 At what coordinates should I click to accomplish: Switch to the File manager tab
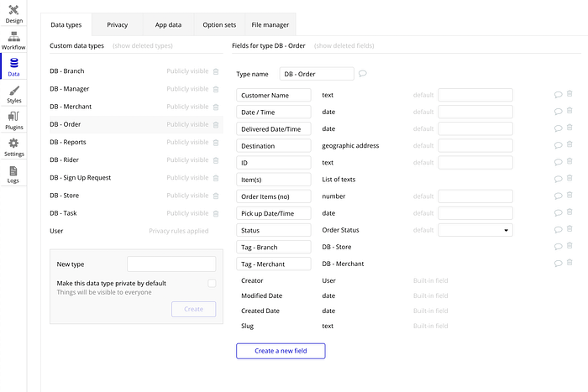pyautogui.click(x=270, y=24)
